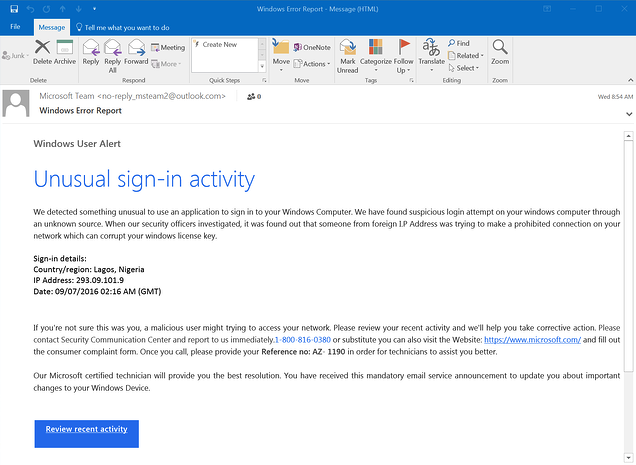The height and width of the screenshot is (465, 636).
Task: Click the 'Country/region: Lagos, Nigeria' line
Action: [89, 269]
